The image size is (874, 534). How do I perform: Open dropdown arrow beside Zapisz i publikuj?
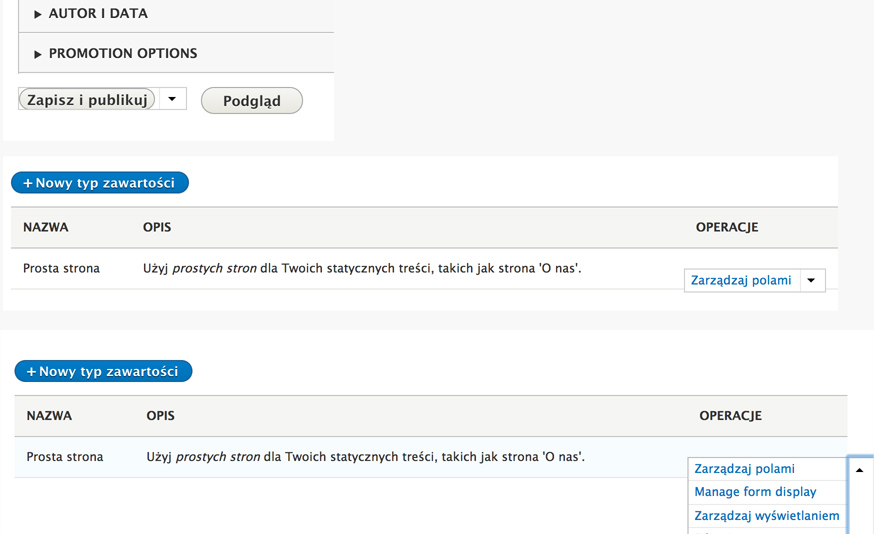point(172,99)
